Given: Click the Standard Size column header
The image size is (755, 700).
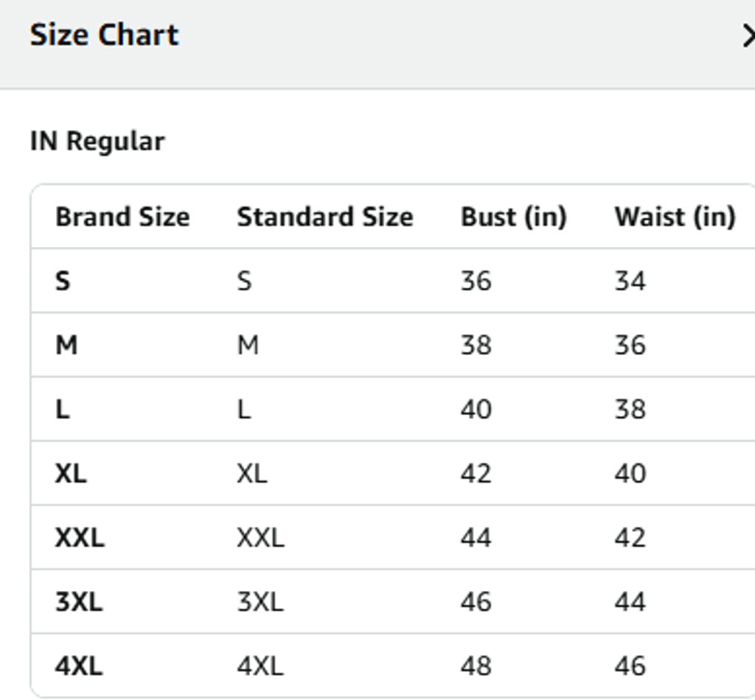Looking at the screenshot, I should pyautogui.click(x=324, y=217).
